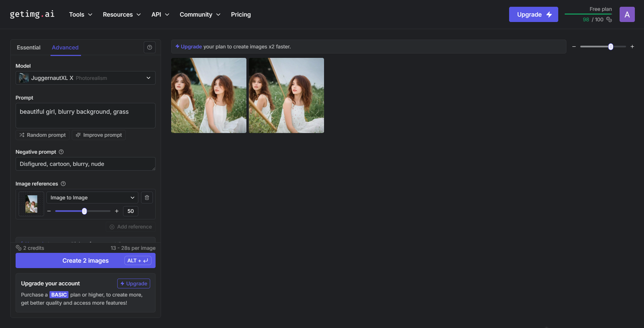Click the Negative prompt text field

86,164
